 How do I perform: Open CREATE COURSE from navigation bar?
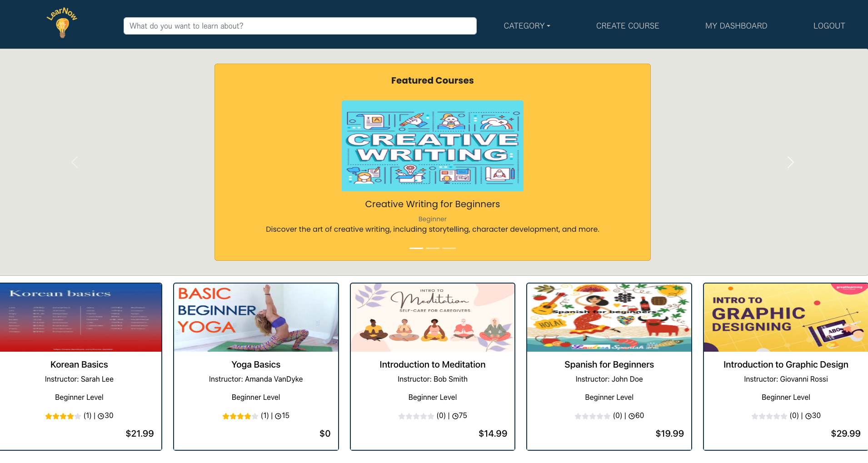click(x=628, y=26)
